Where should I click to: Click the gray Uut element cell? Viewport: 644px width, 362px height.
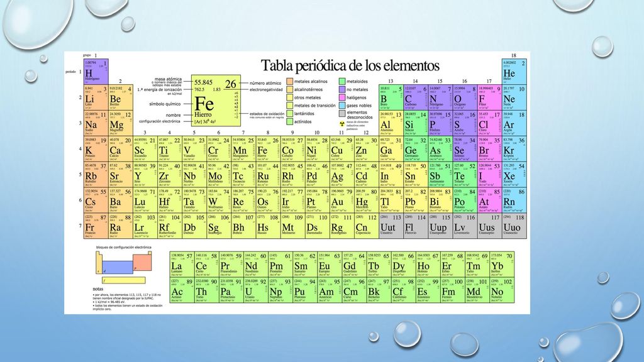[x=391, y=226]
